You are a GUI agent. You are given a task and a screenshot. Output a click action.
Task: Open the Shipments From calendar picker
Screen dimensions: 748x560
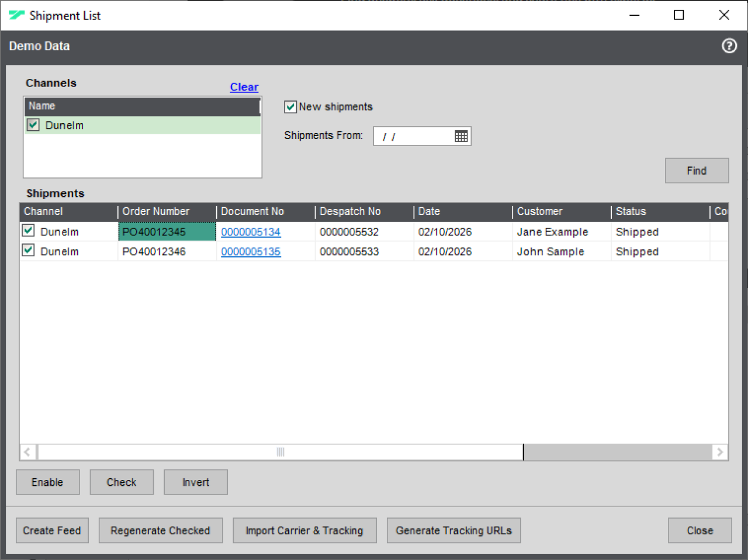(x=461, y=136)
